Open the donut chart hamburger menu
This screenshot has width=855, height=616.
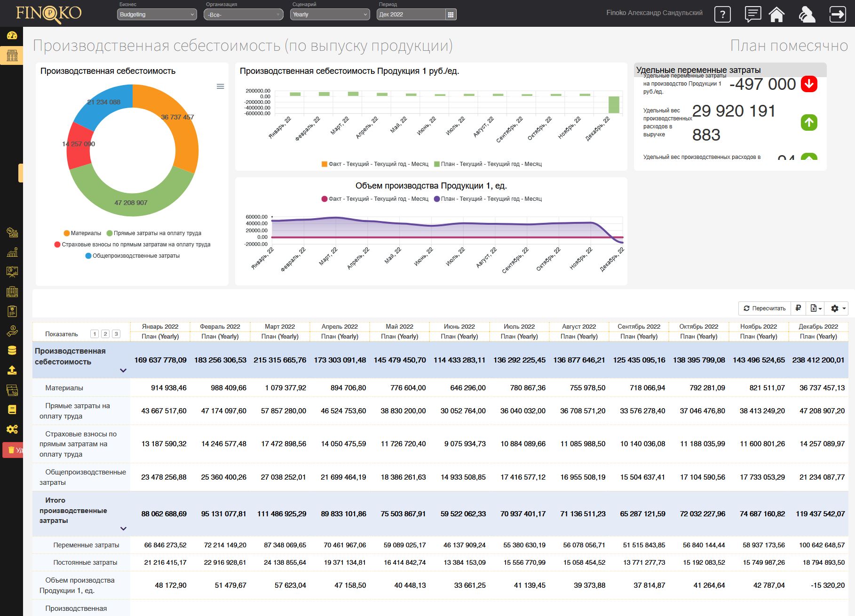coord(220,87)
